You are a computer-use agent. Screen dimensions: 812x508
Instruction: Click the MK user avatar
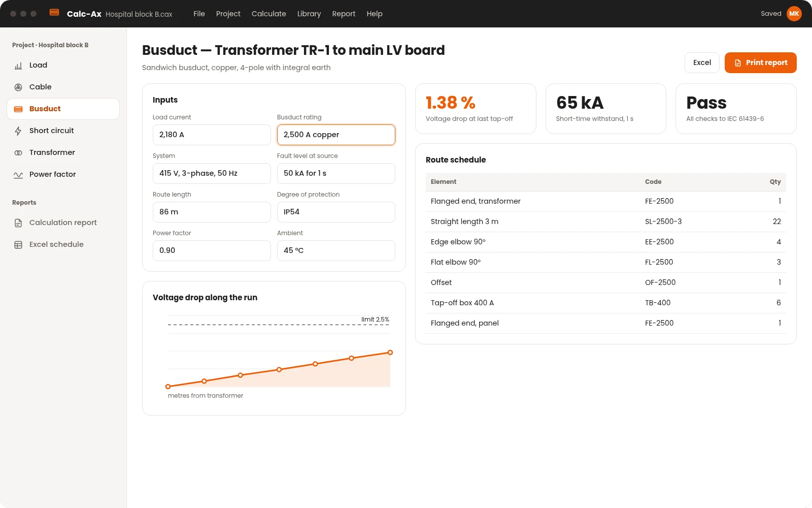pos(794,14)
